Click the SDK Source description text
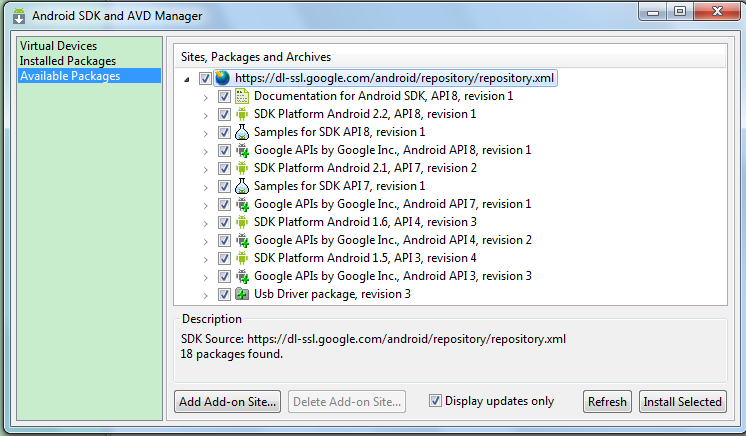The image size is (746, 436). click(x=373, y=339)
